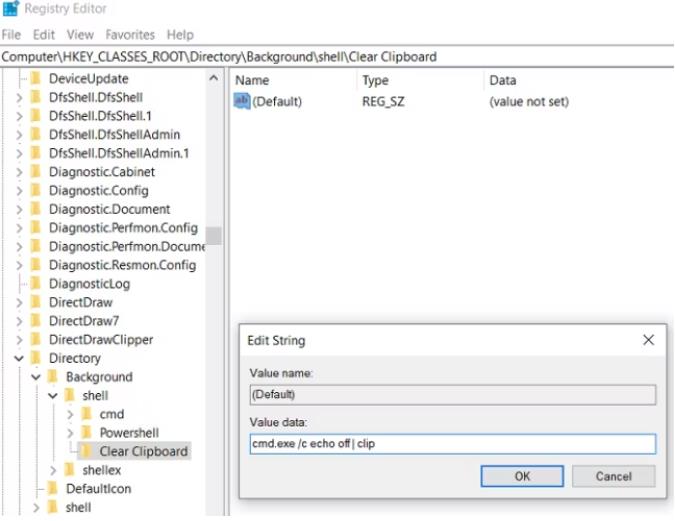The width and height of the screenshot is (675, 521).
Task: Click the Clear Clipboard folder icon
Action: pos(87,451)
